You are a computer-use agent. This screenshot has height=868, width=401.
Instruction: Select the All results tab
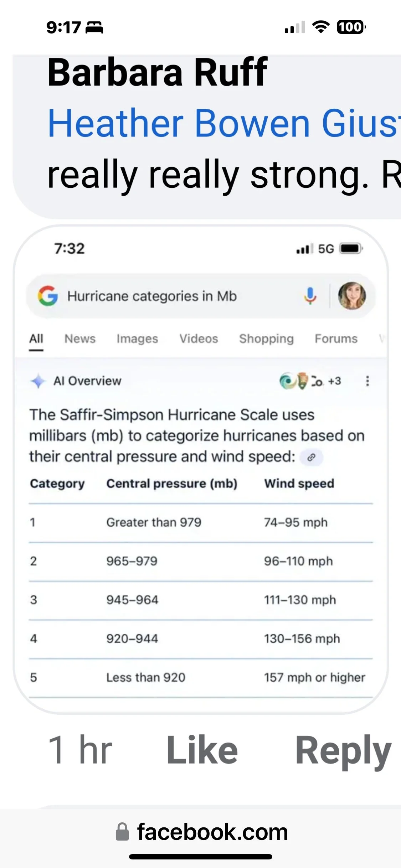pyautogui.click(x=36, y=339)
